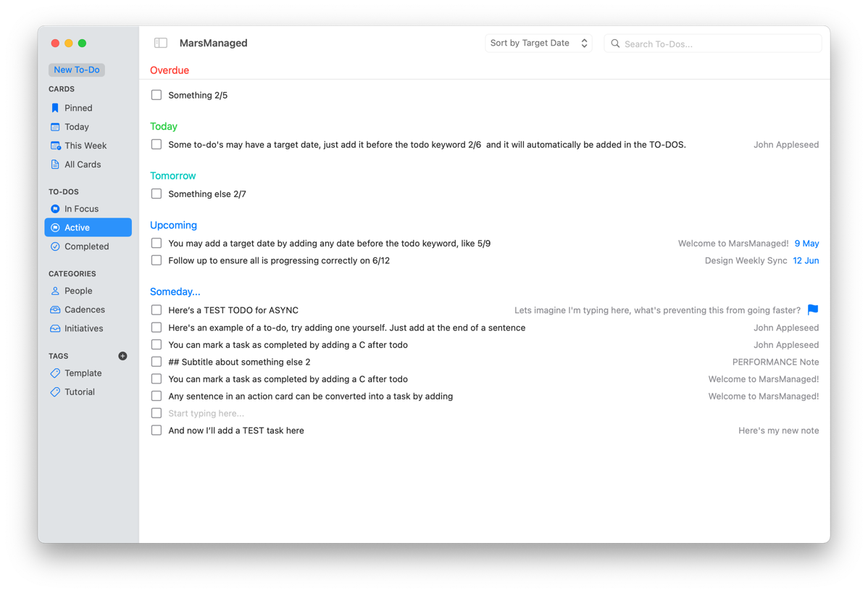Click the This Week calendar icon
Screen dimensions: 868x593
[55, 146]
